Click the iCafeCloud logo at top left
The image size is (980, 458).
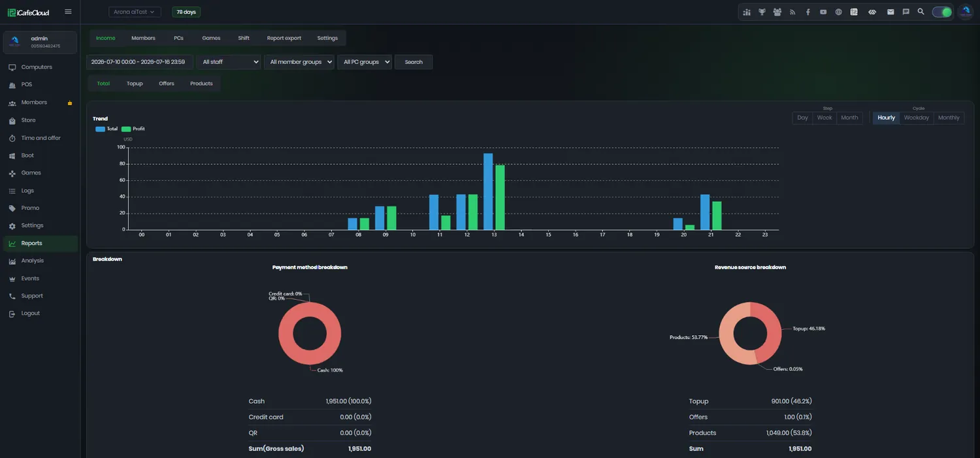(x=29, y=12)
